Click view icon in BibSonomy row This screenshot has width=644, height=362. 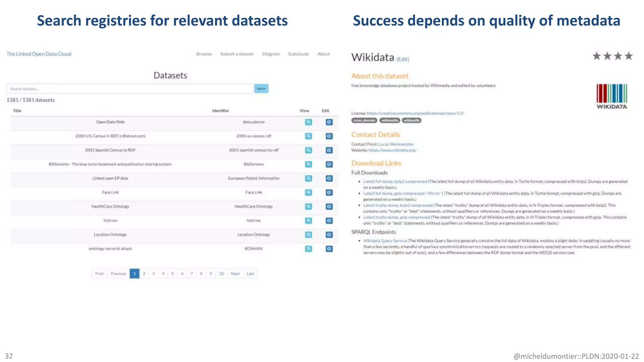308,164
